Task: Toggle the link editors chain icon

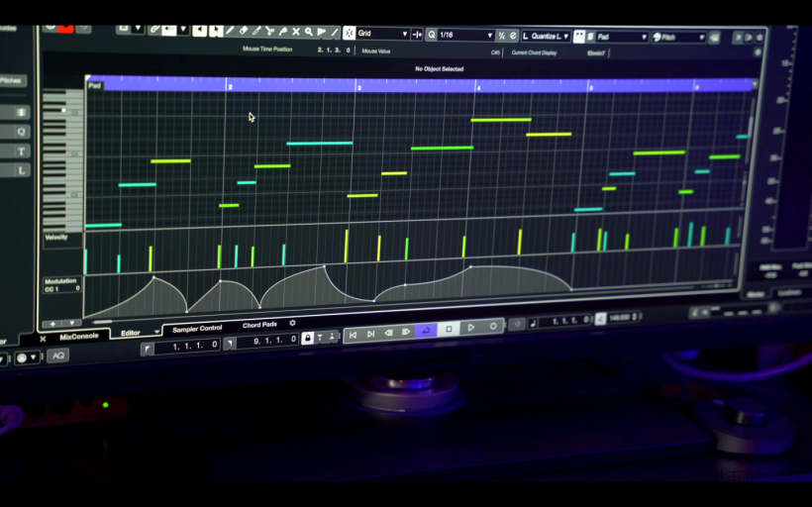Action: click(x=154, y=30)
